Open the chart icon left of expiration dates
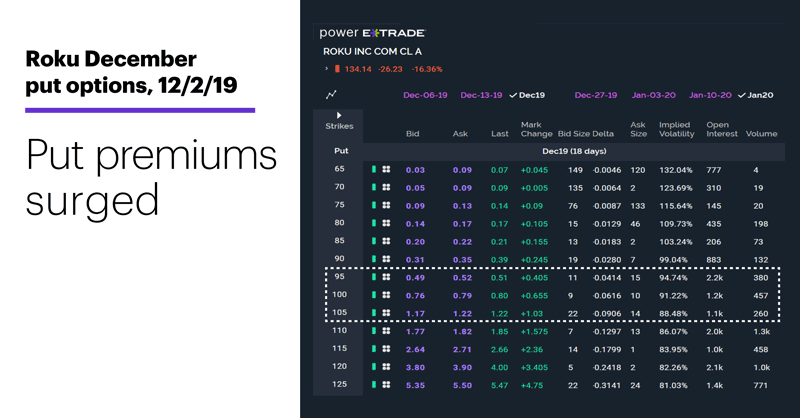Screen dimensions: 800x418 tap(331, 95)
